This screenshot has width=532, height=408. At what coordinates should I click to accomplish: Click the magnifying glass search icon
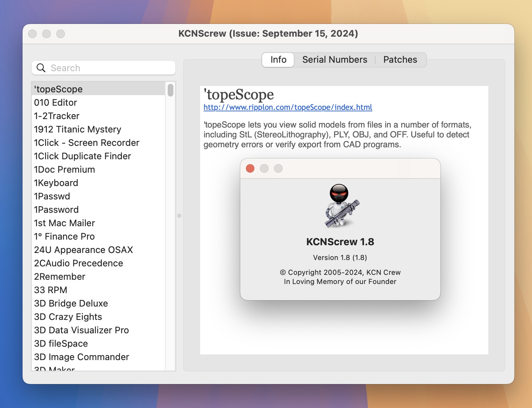pyautogui.click(x=41, y=68)
